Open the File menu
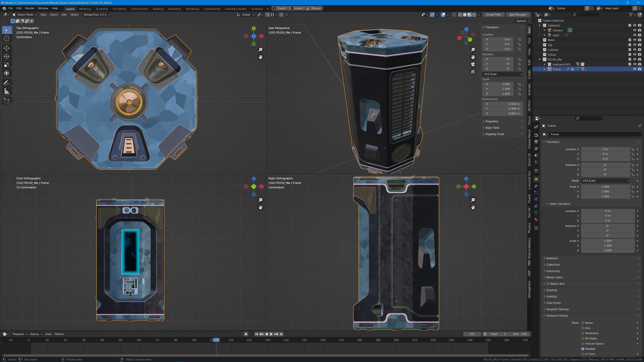Screen dimensions: 644x362 pos(11,8)
